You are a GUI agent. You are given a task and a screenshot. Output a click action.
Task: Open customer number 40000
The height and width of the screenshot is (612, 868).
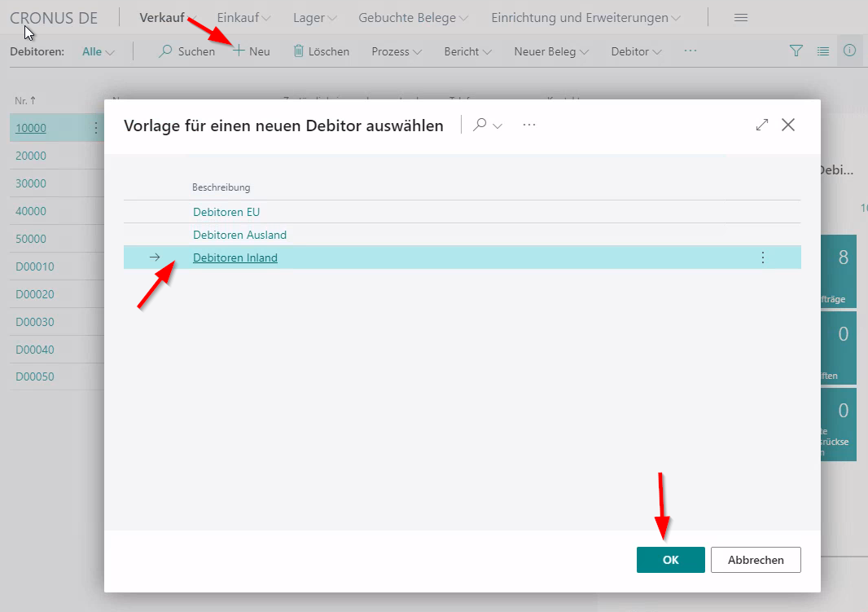tap(30, 211)
